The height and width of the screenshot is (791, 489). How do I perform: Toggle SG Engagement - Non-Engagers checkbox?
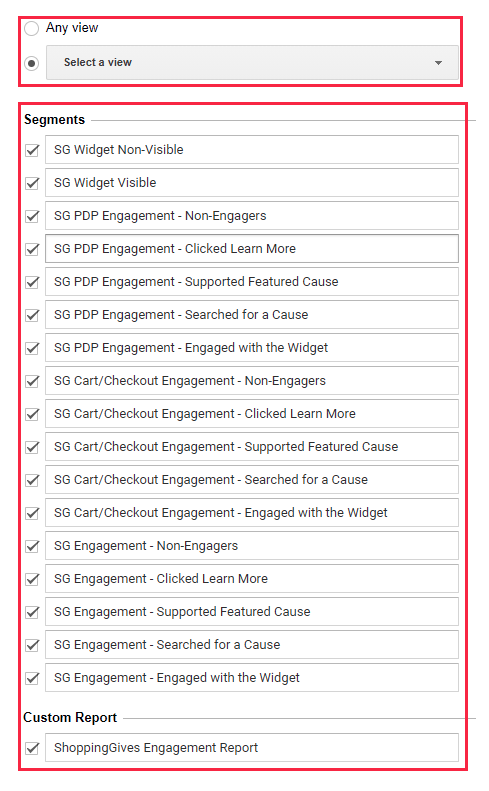(32, 546)
